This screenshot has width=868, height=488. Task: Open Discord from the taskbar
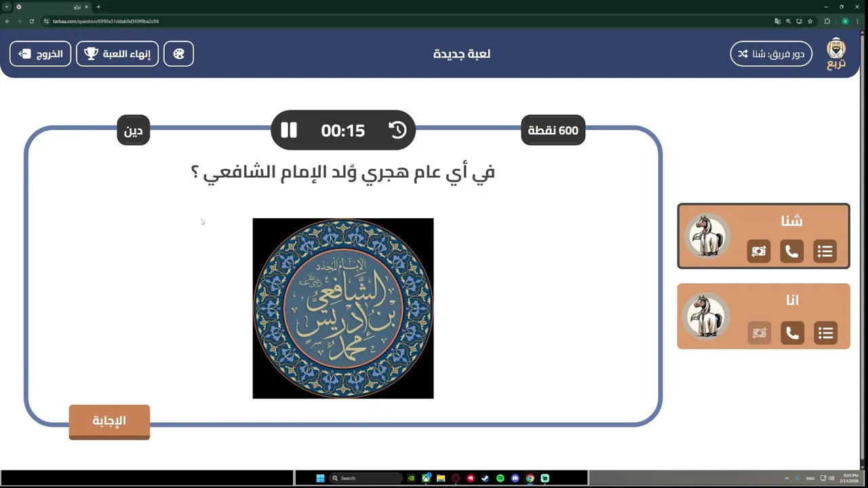pos(515,478)
